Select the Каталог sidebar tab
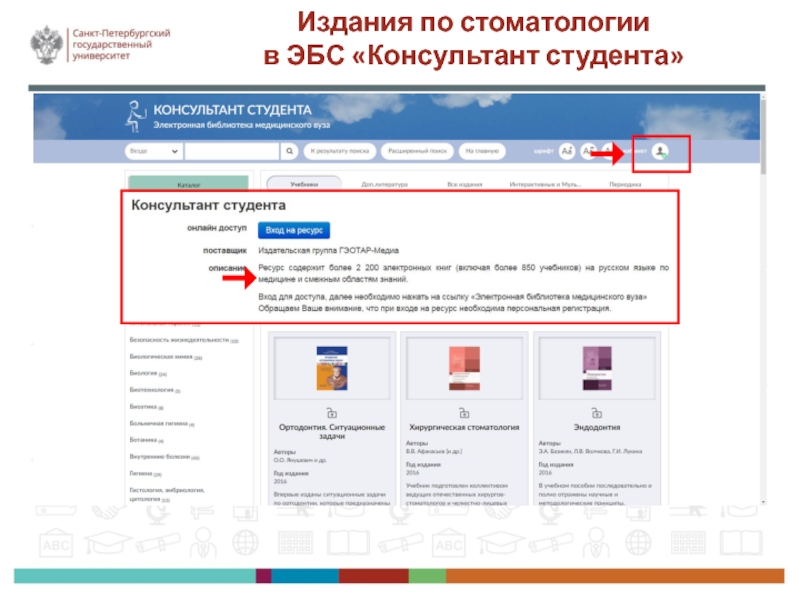Screen dimensions: 800x600 pos(188,184)
